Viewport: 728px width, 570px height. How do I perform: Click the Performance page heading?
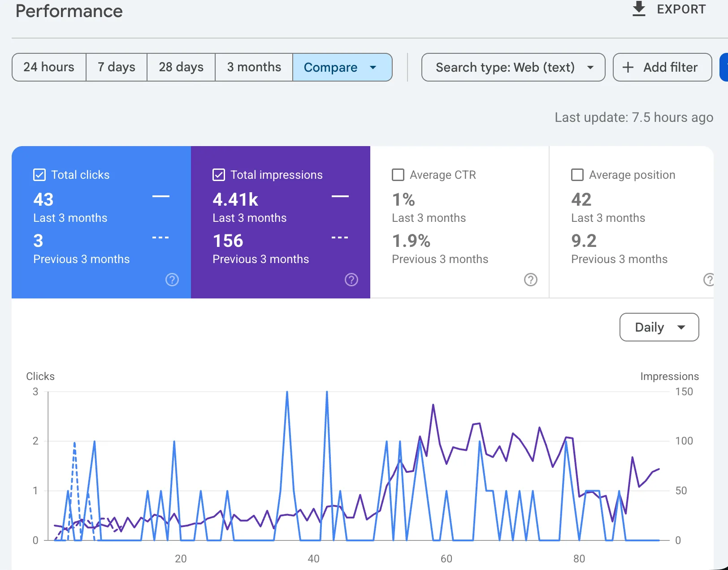pyautogui.click(x=69, y=11)
